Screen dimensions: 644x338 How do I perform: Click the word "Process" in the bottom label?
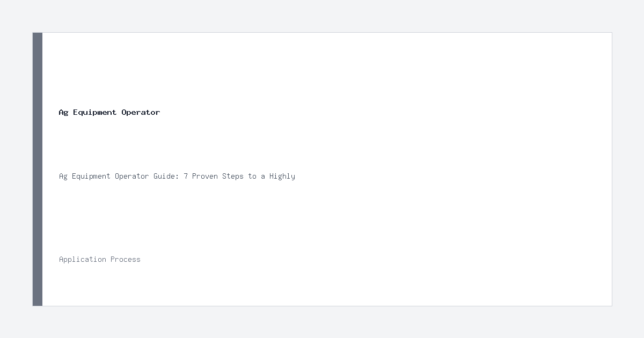coord(126,259)
